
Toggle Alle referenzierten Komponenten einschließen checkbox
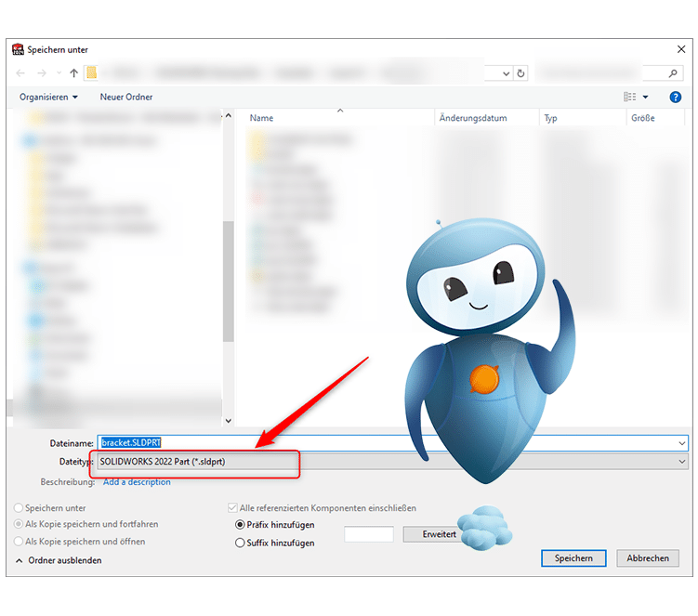(232, 508)
